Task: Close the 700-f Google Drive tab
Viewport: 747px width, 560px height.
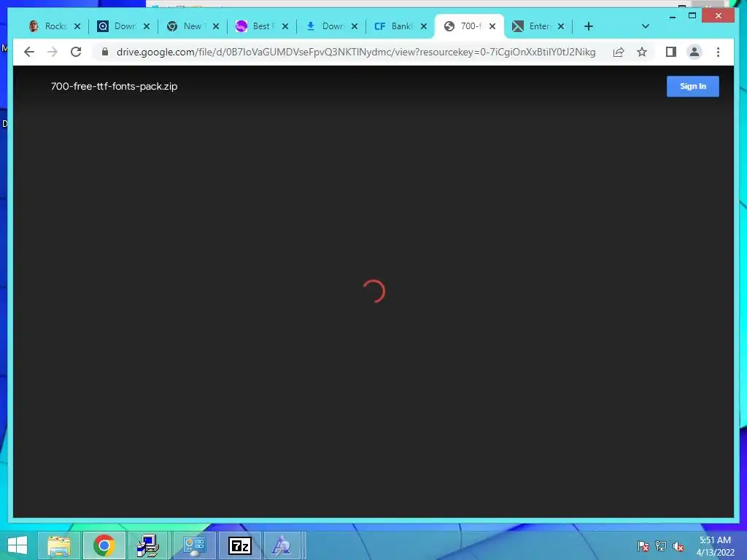Action: click(x=492, y=26)
